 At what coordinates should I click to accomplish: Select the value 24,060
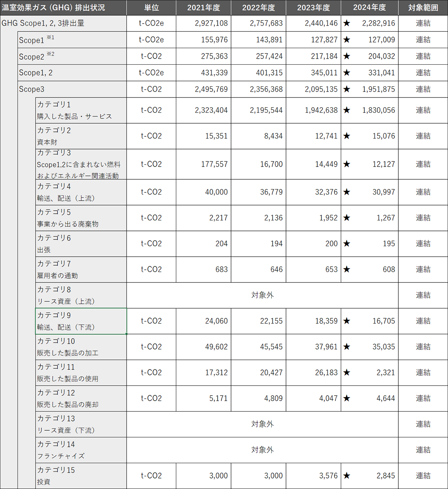click(216, 321)
